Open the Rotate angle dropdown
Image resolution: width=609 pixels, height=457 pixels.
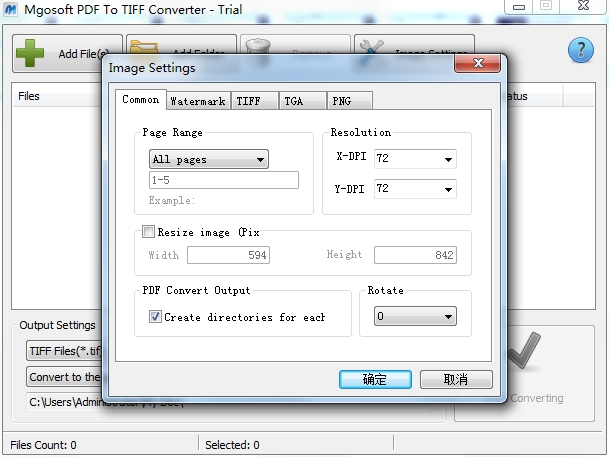point(415,316)
